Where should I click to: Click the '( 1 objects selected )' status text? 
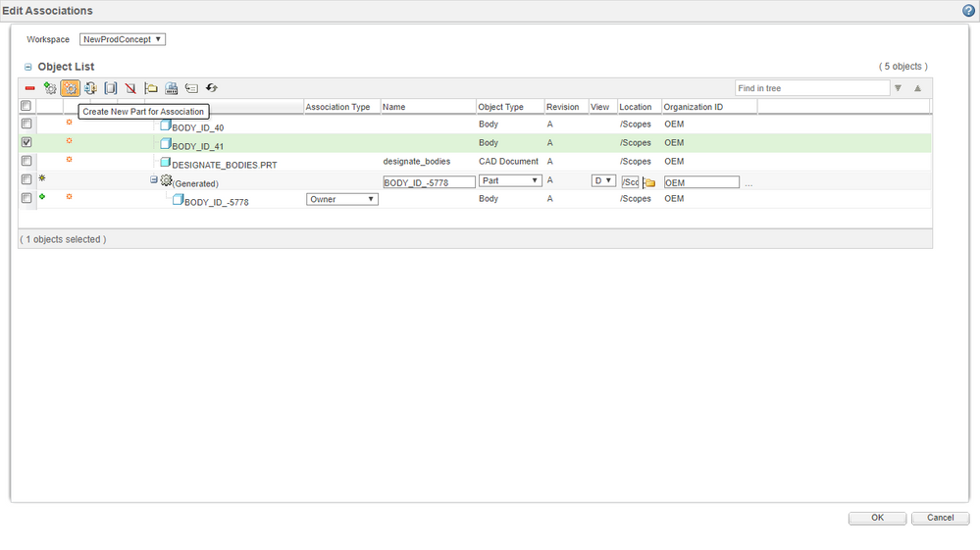tap(63, 239)
